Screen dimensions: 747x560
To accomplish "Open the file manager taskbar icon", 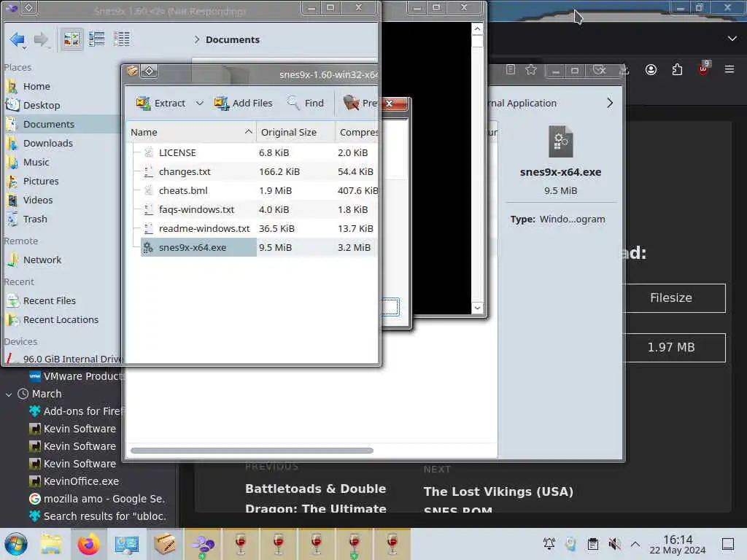I will pyautogui.click(x=50, y=544).
